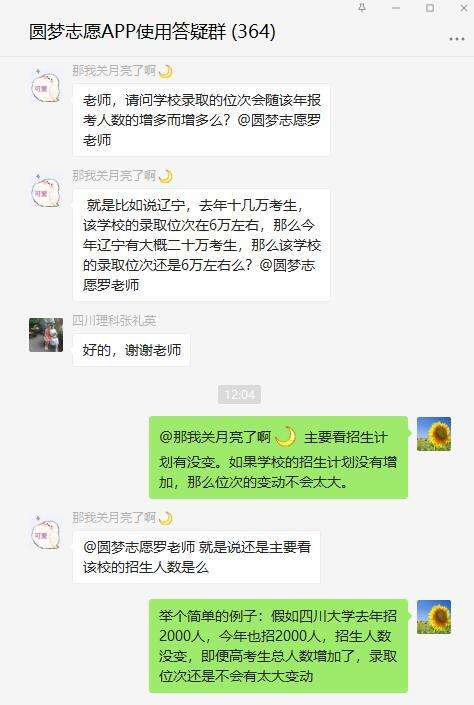Minimize the chat window
Image resolution: width=474 pixels, height=705 pixels.
pos(396,8)
